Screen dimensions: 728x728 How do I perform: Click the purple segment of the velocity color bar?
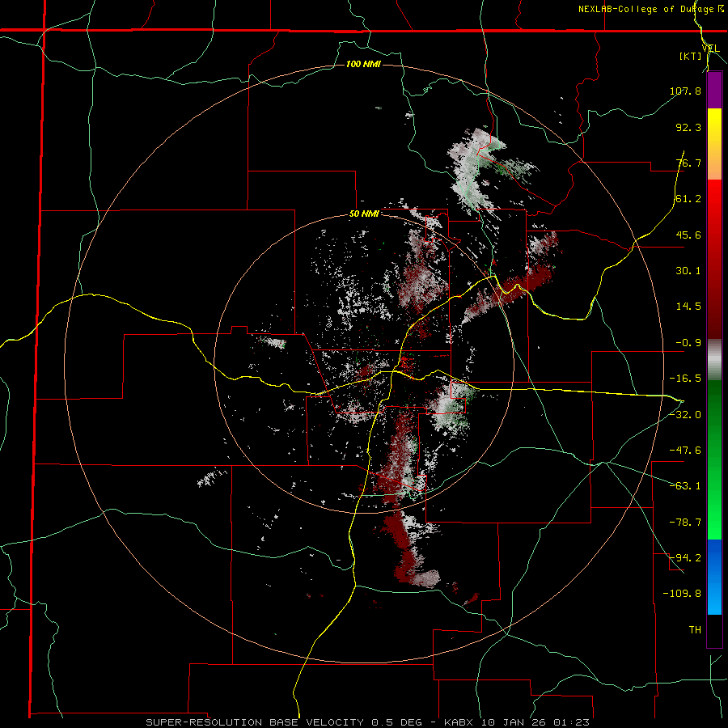click(714, 90)
